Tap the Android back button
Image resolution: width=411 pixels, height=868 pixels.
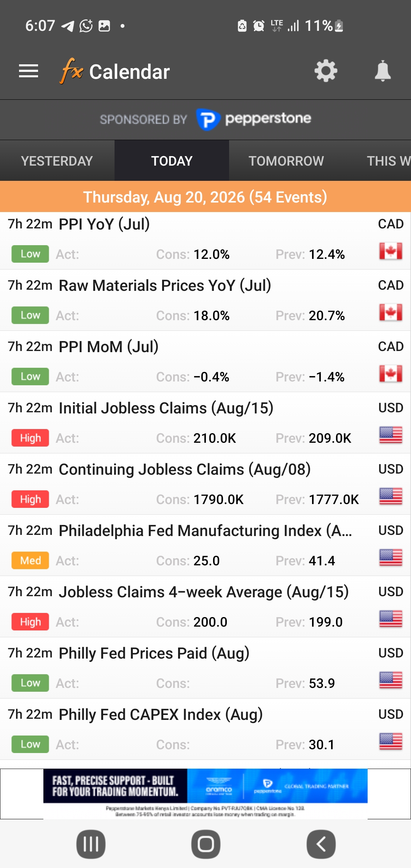coord(321,844)
